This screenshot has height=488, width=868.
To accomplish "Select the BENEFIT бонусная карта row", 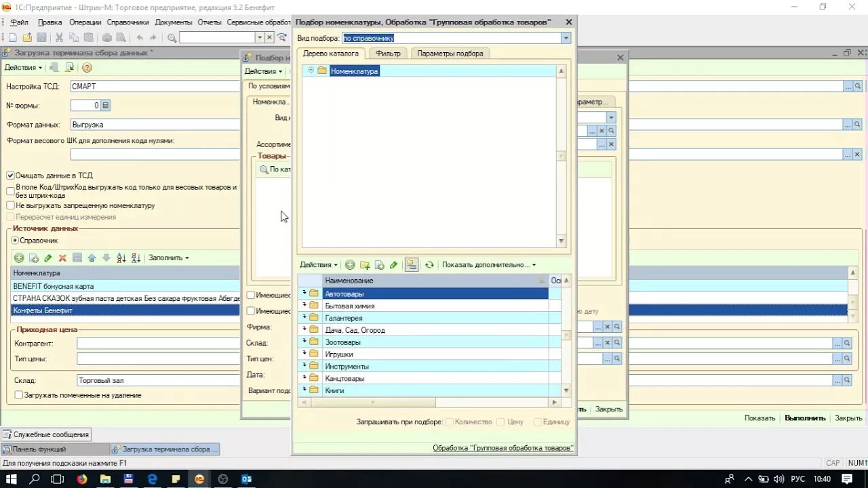I will [430, 286].
